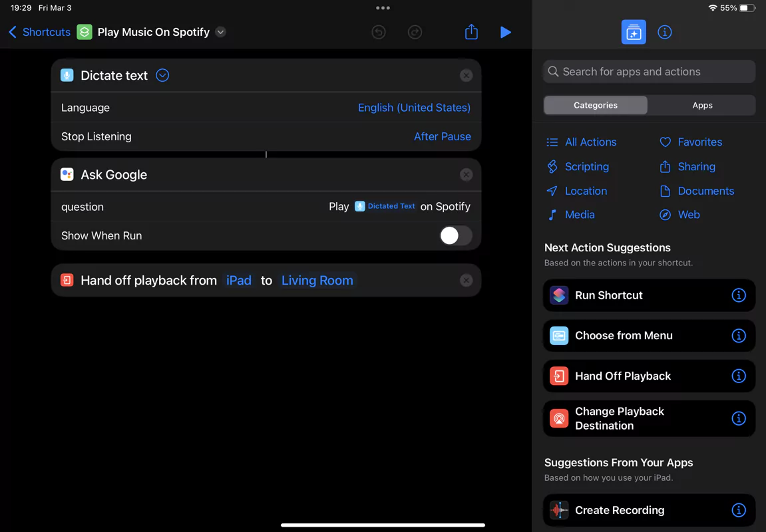766x532 pixels.
Task: Expand the Dictate text options chevron
Action: [162, 76]
